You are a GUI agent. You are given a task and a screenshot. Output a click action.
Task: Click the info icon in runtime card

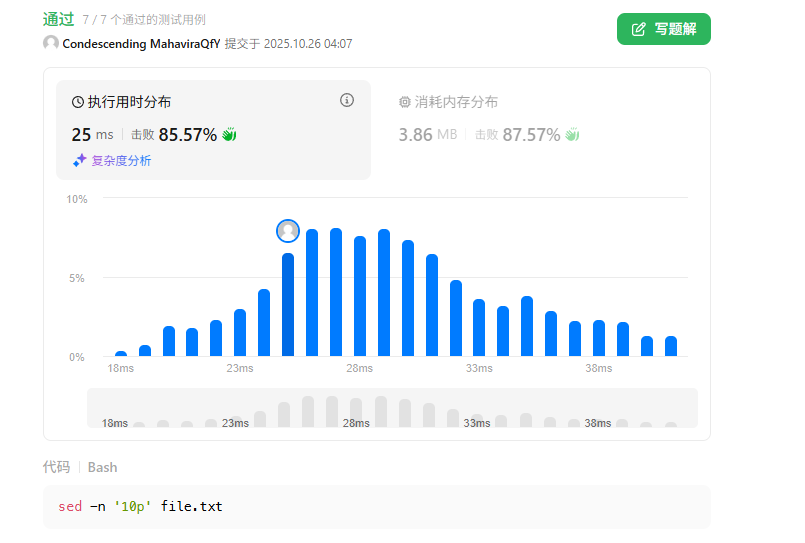(x=347, y=100)
